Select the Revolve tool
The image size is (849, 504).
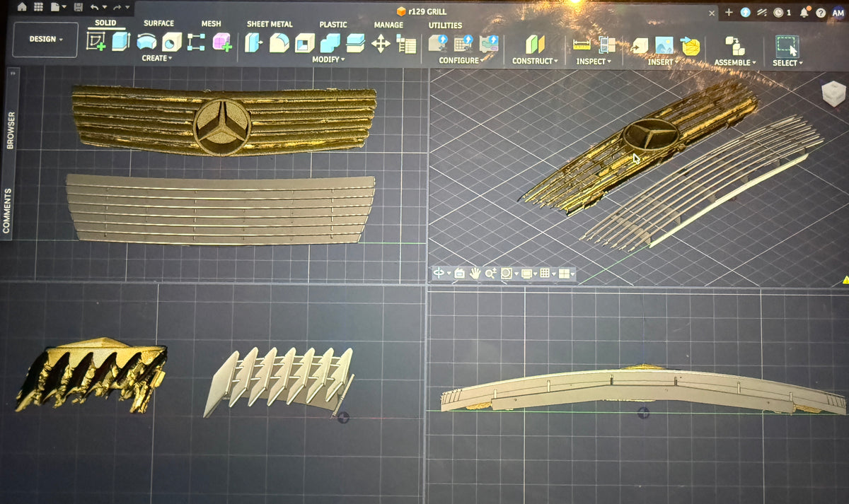point(146,42)
